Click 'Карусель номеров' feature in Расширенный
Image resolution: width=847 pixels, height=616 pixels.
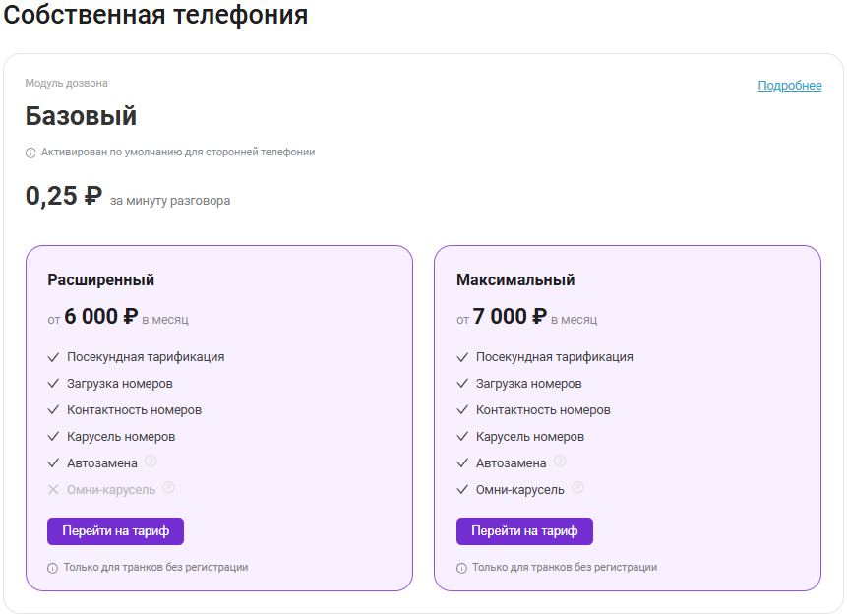tap(121, 436)
